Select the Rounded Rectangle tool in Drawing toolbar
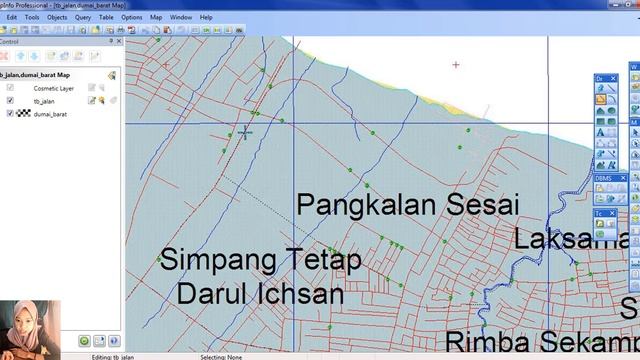The width and height of the screenshot is (640, 360). (x=611, y=121)
